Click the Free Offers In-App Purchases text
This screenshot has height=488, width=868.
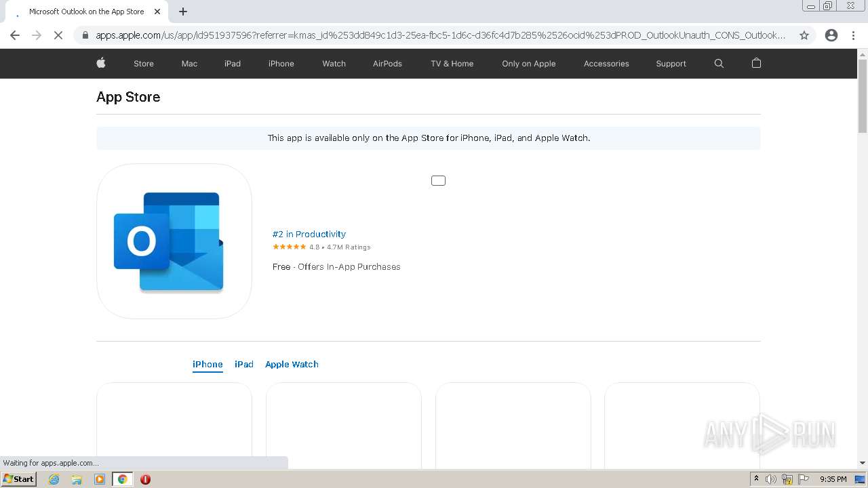[336, 266]
